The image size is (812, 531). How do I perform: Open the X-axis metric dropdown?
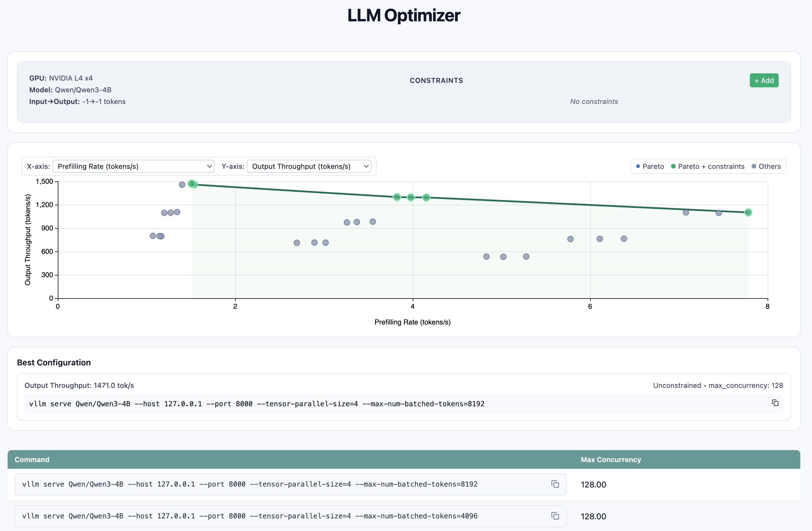(x=133, y=166)
